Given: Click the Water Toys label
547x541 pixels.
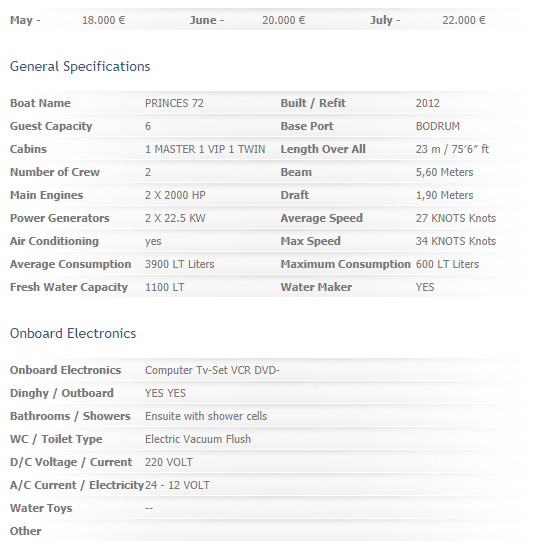Looking at the screenshot, I should 41,509.
